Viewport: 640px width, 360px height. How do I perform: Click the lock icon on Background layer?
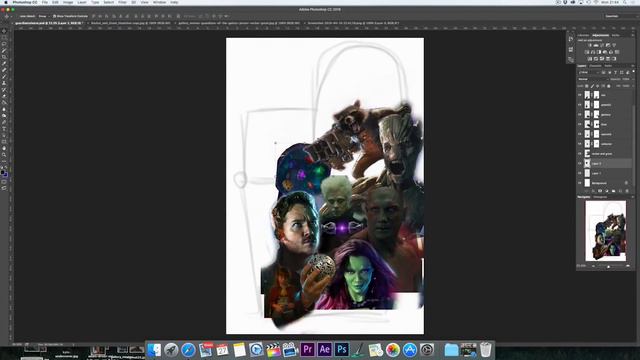pyautogui.click(x=626, y=183)
